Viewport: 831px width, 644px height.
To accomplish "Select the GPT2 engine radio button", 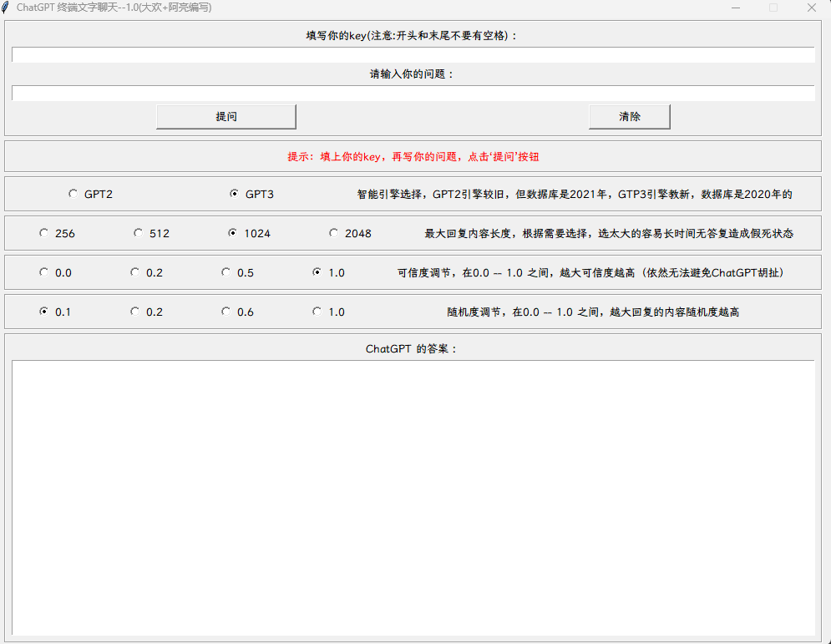I will click(73, 193).
